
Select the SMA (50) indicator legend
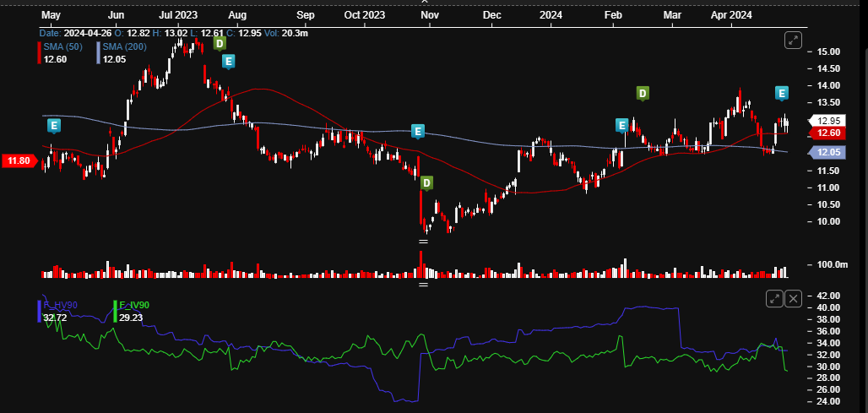coord(62,47)
